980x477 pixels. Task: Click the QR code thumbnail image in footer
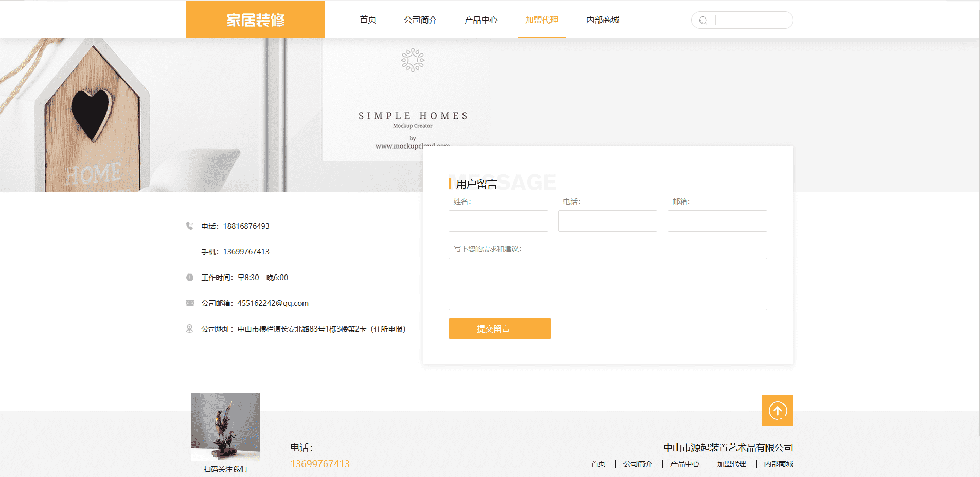click(x=225, y=427)
